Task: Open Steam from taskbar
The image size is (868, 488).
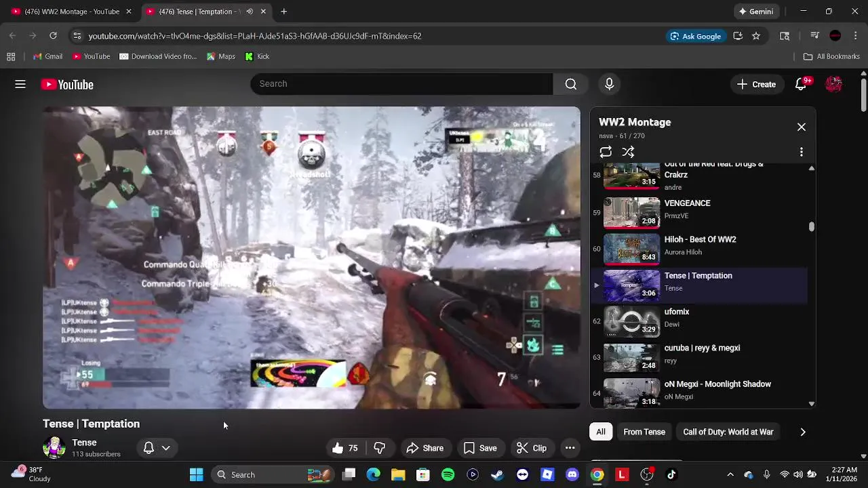Action: 497,474
